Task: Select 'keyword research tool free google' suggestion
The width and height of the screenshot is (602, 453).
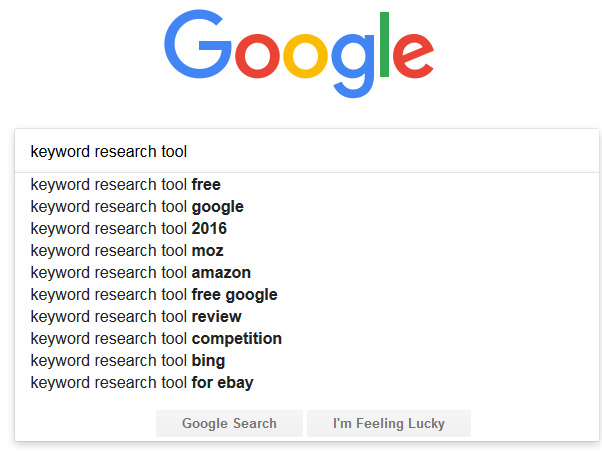Action: pyautogui.click(x=154, y=295)
